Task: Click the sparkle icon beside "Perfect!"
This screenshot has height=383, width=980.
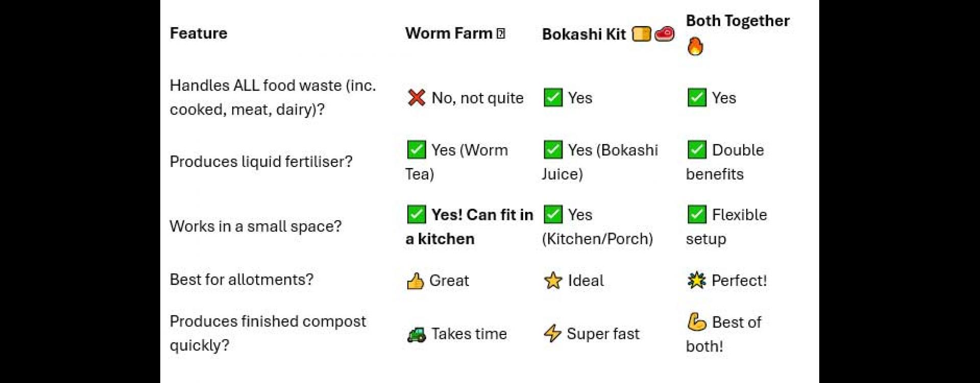Action: click(696, 280)
